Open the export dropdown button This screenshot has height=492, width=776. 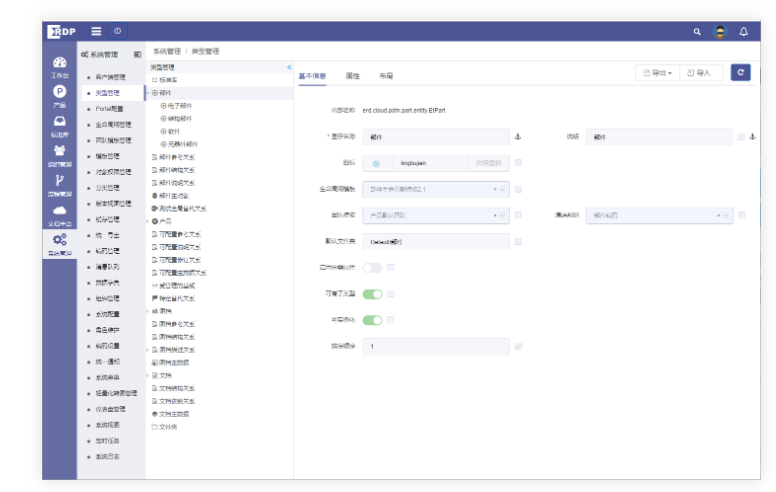point(658,73)
